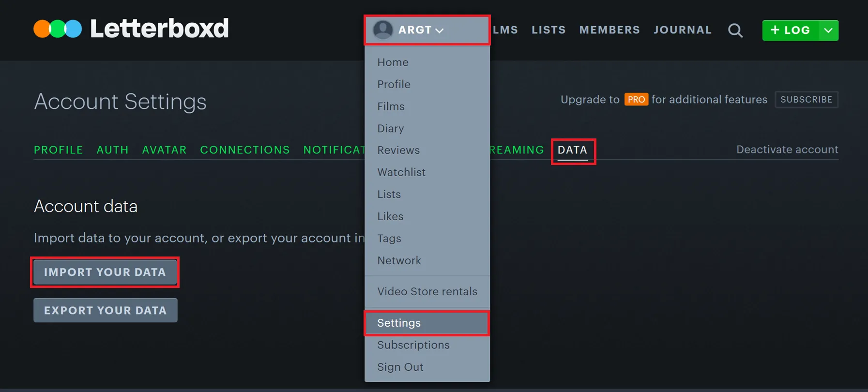Open the search magnifying glass
The height and width of the screenshot is (392, 868).
pyautogui.click(x=735, y=30)
